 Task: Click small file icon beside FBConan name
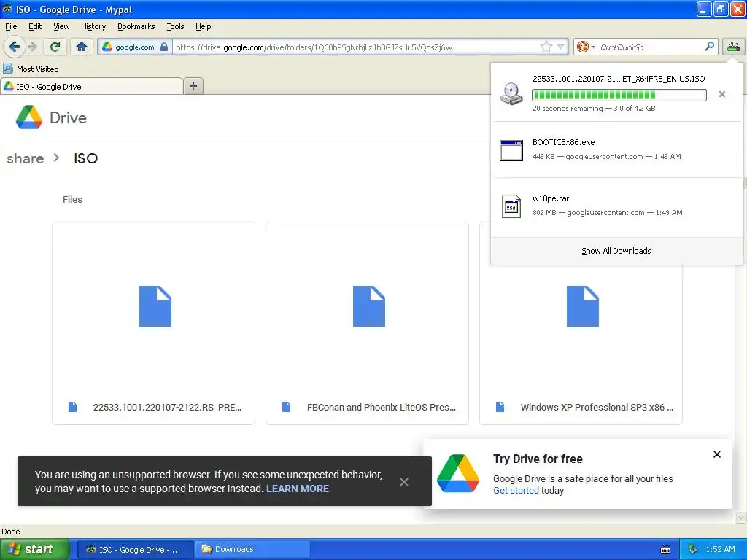click(x=286, y=407)
